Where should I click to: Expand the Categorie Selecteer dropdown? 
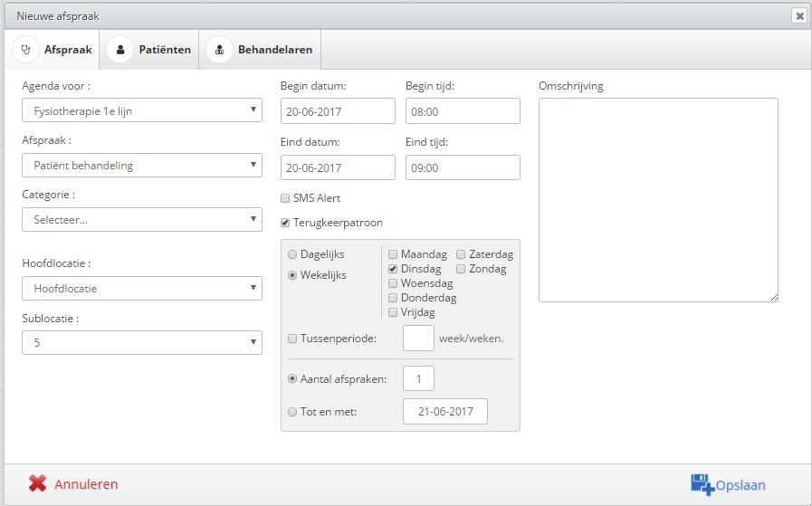tap(142, 220)
